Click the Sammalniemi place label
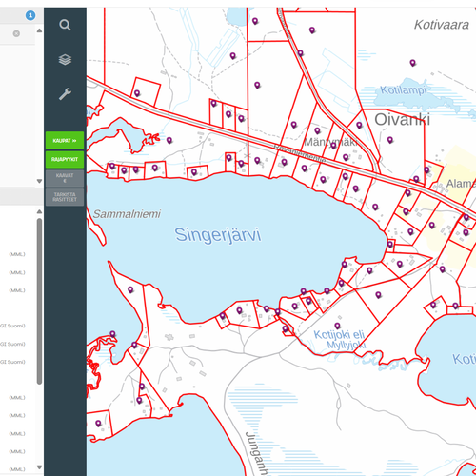This screenshot has width=476, height=476. (x=127, y=214)
